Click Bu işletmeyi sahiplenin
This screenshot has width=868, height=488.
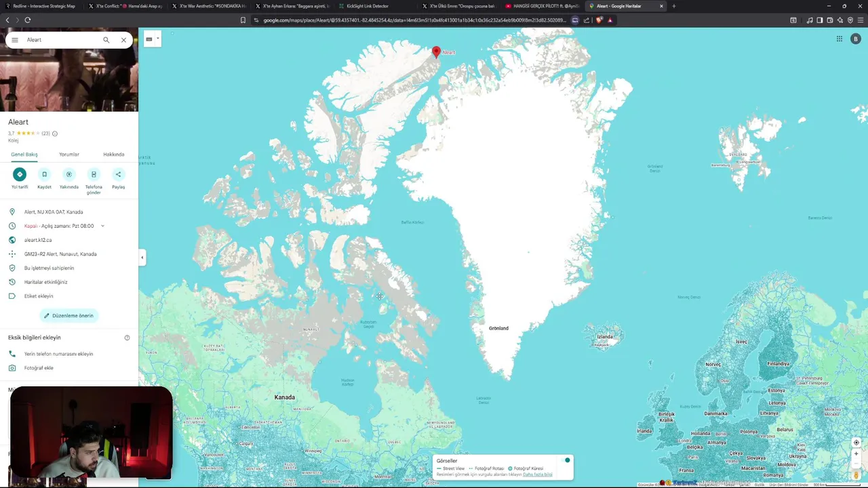49,268
